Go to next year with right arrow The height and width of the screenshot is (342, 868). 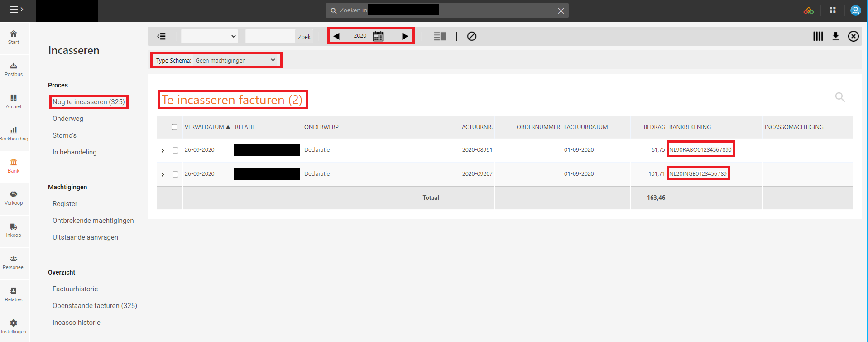405,36
